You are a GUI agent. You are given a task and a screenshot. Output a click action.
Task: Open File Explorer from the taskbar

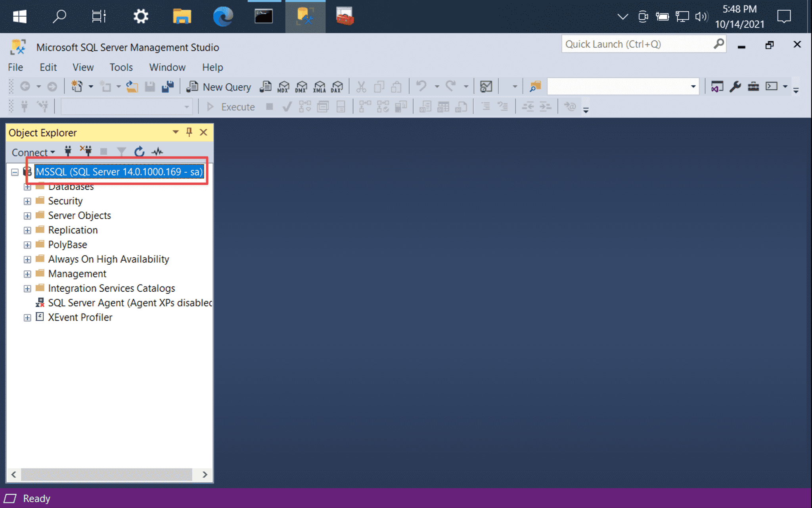(x=182, y=16)
